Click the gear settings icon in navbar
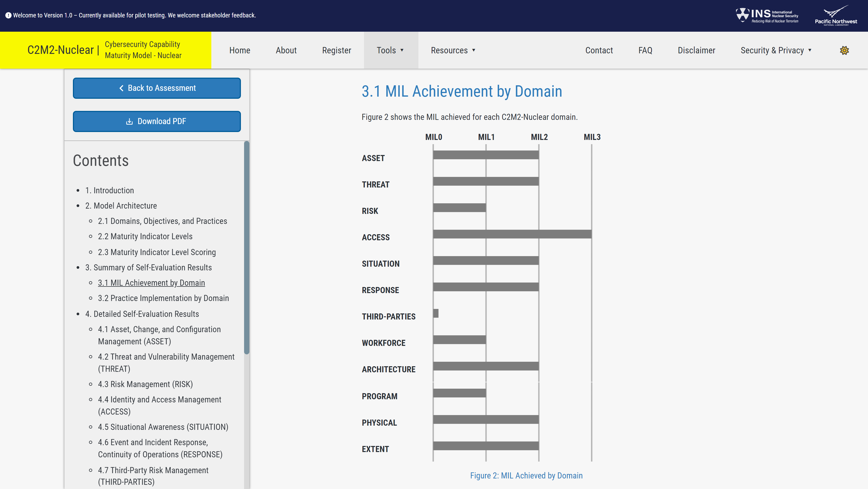 [844, 50]
